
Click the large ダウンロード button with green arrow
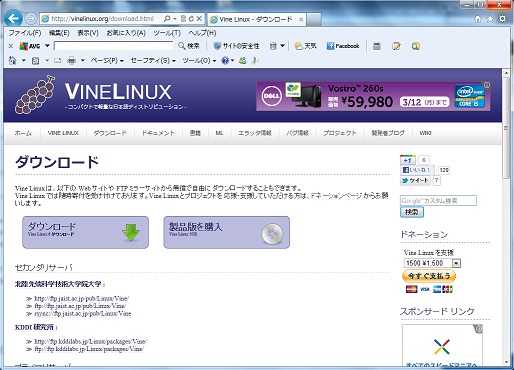pos(85,232)
